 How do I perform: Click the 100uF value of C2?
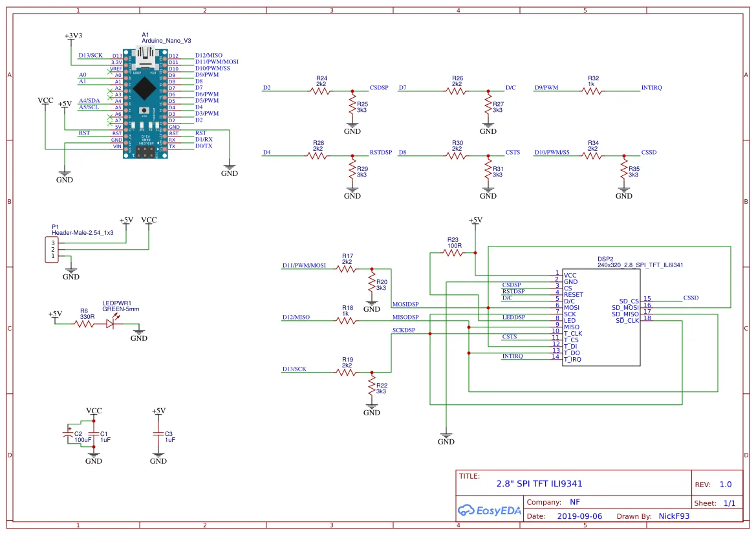[x=82, y=440]
